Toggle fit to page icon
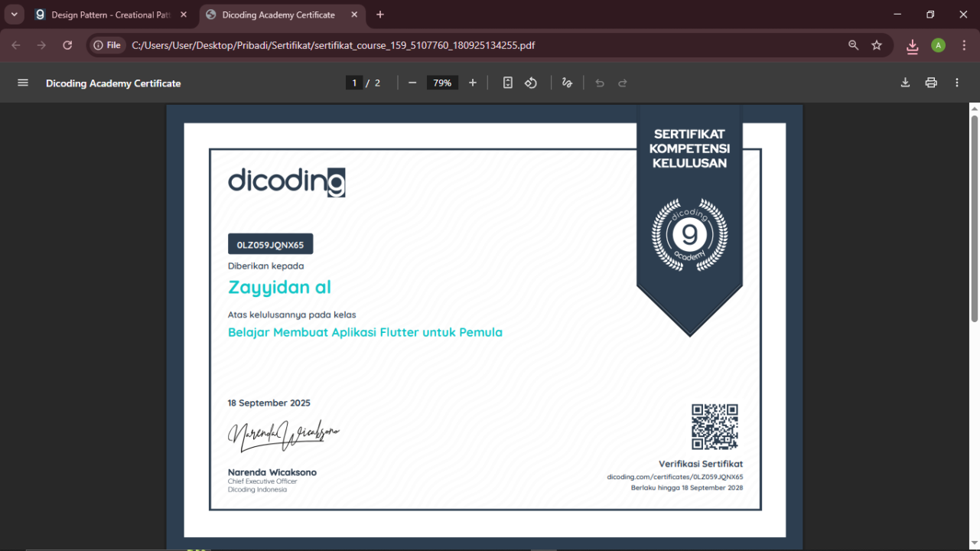980x551 pixels. [507, 83]
